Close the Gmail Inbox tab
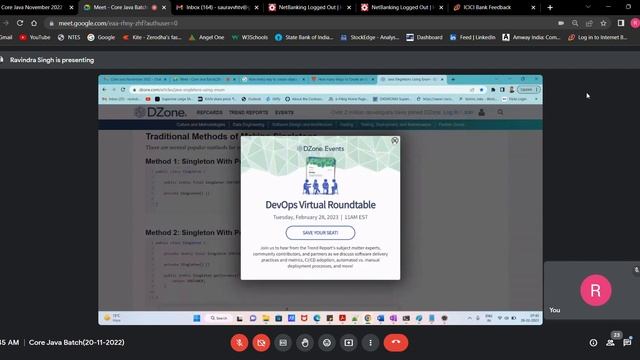The image size is (640, 360). click(x=256, y=7)
